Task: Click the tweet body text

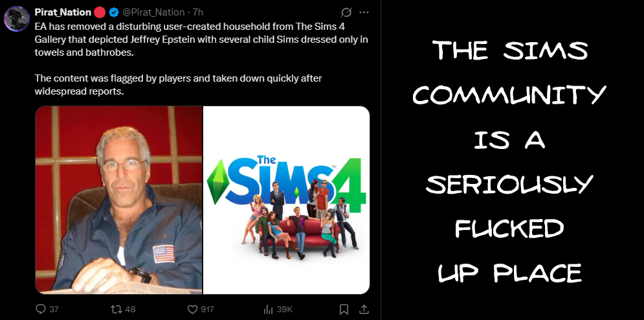Action: [201, 58]
